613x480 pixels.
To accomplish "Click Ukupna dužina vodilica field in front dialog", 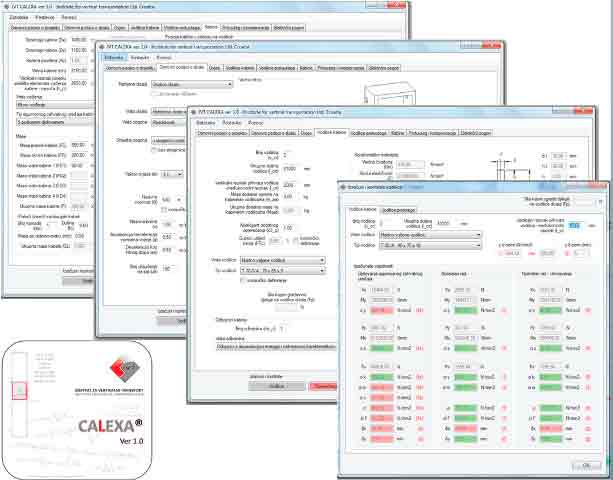I will click(x=444, y=223).
